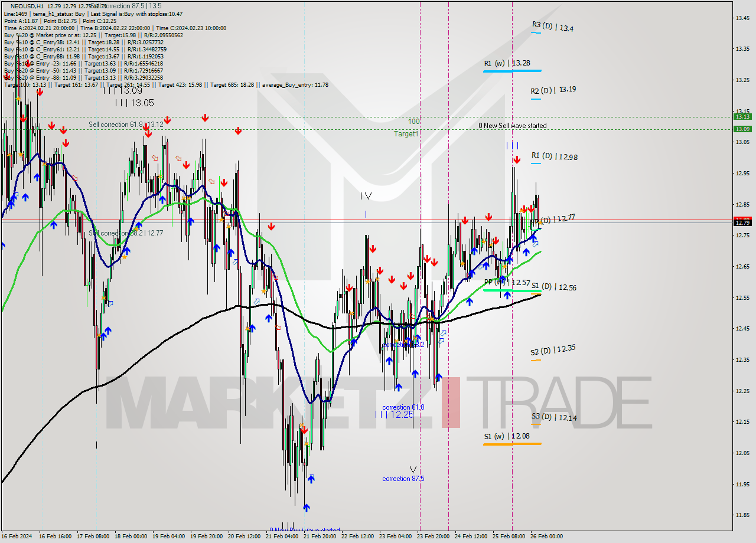Select the '| | | 13.05' level text
Viewport: 756px width, 543px height.
pos(134,103)
